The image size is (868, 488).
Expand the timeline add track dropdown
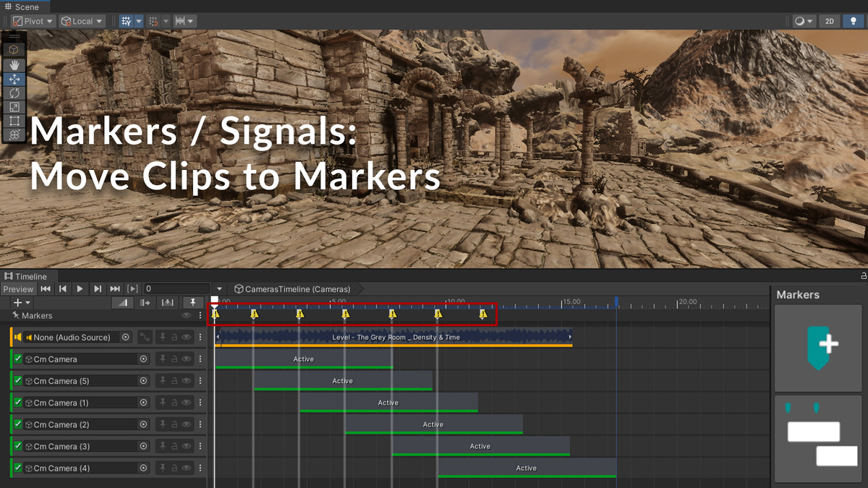click(x=22, y=302)
